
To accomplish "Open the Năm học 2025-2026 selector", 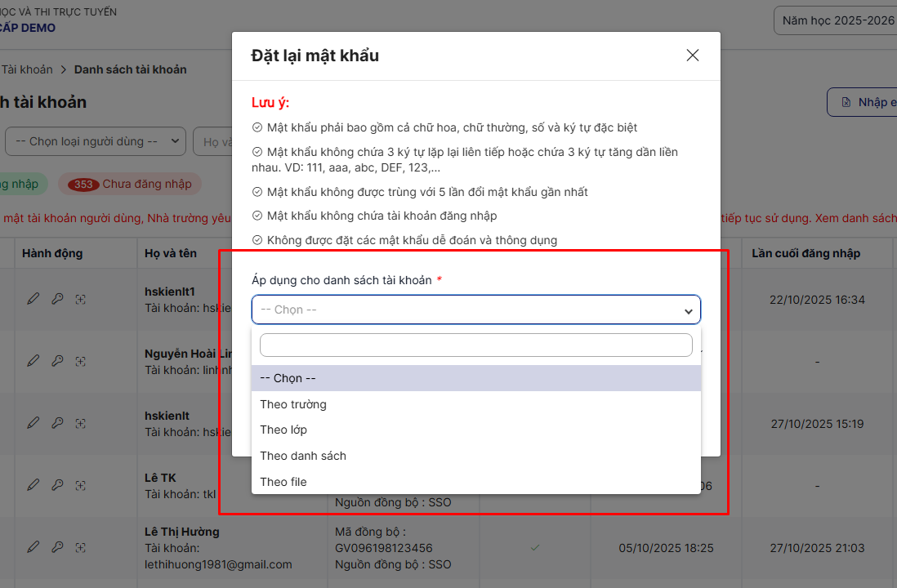I will (x=835, y=21).
